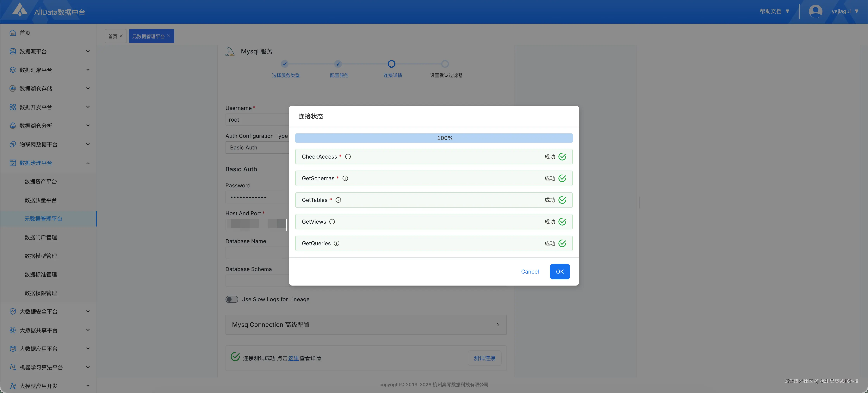The height and width of the screenshot is (393, 868).
Task: Click OK in 连接状态 dialog
Action: [560, 271]
